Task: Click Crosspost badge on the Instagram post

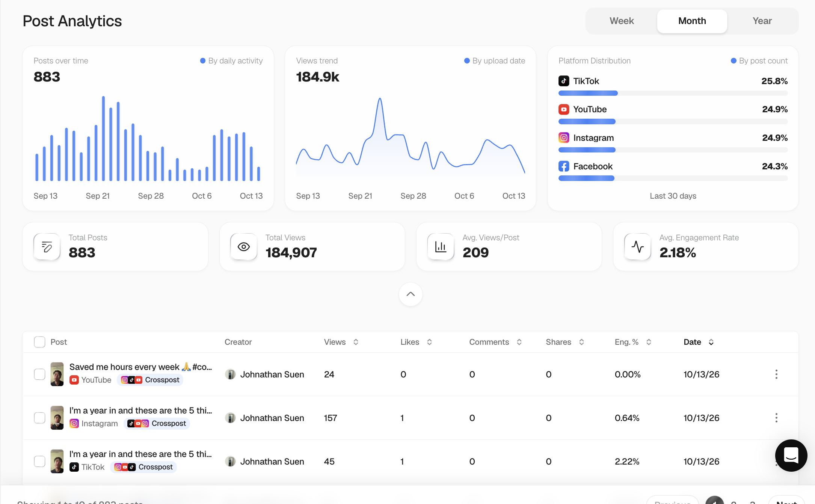Action: point(157,424)
